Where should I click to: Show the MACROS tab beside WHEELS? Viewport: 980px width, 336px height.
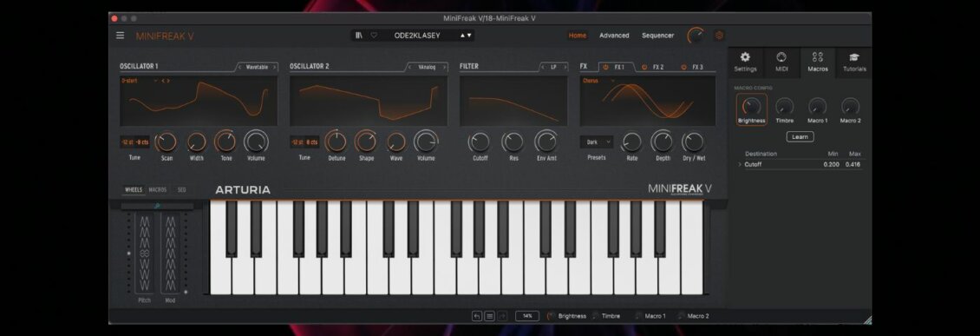[158, 189]
